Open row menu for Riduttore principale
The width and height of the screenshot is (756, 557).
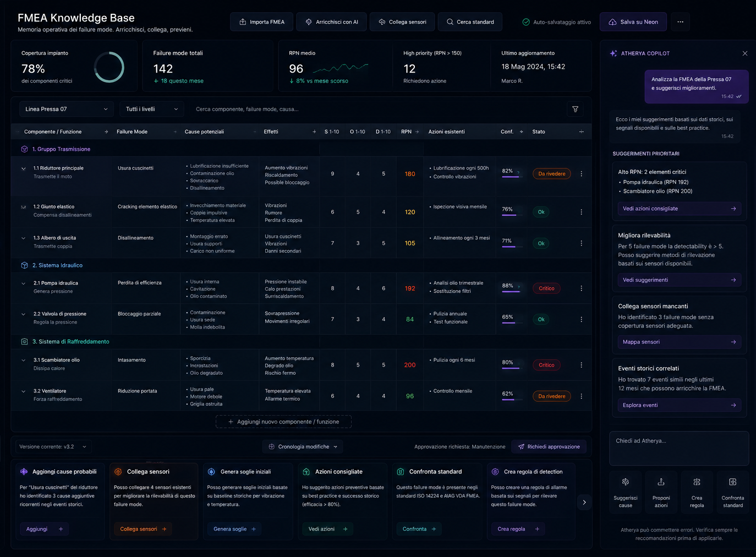[581, 174]
